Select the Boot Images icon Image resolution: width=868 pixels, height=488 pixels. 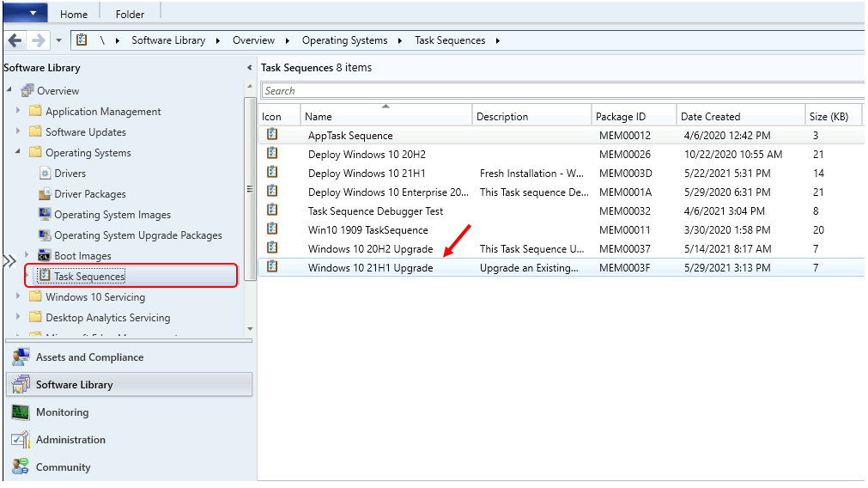tap(45, 255)
